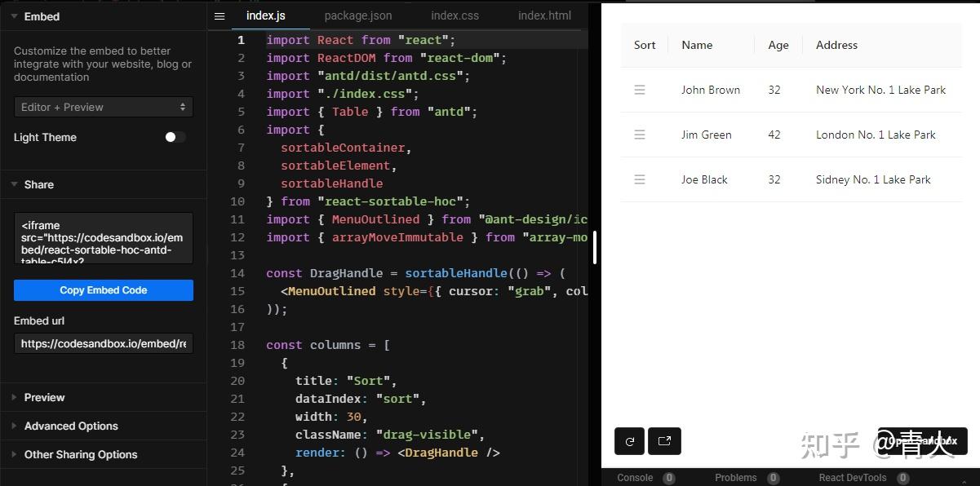Open the Editor + Preview dropdown
The height and width of the screenshot is (486, 980).
104,107
